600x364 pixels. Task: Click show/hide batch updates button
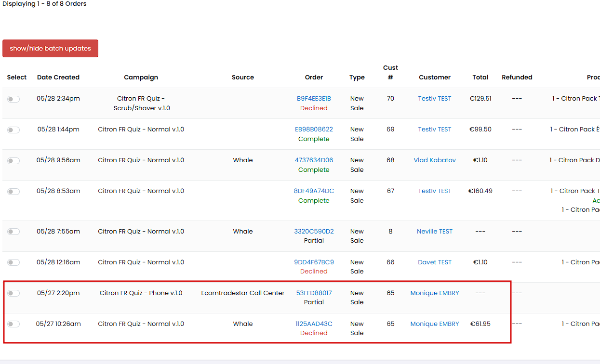(x=50, y=48)
